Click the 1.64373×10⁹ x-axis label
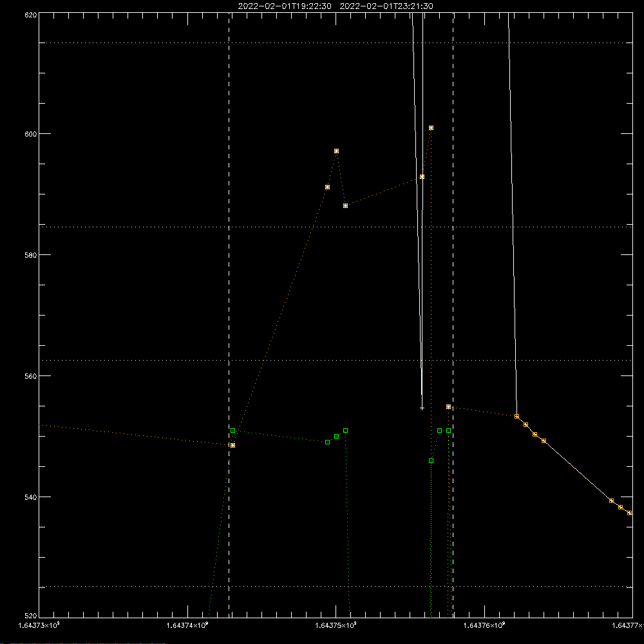The width and height of the screenshot is (644, 644). 39,625
